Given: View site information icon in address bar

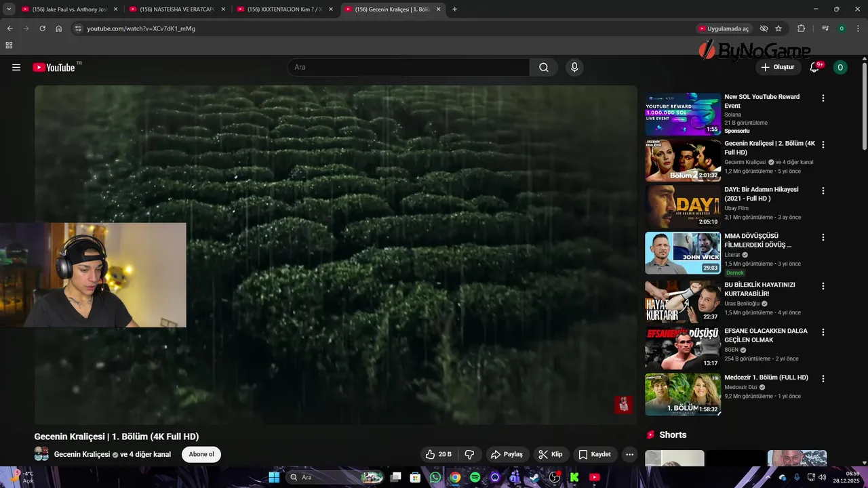Looking at the screenshot, I should pos(78,28).
